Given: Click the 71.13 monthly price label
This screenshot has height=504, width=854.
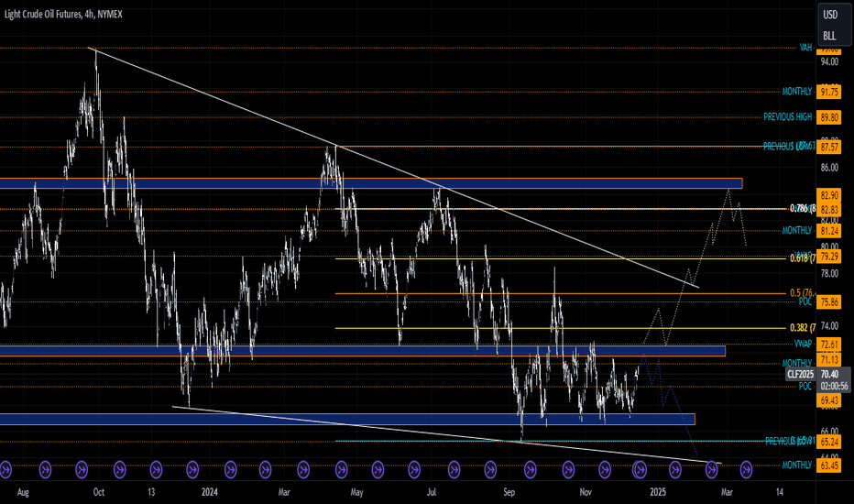Looking at the screenshot, I should (x=829, y=359).
